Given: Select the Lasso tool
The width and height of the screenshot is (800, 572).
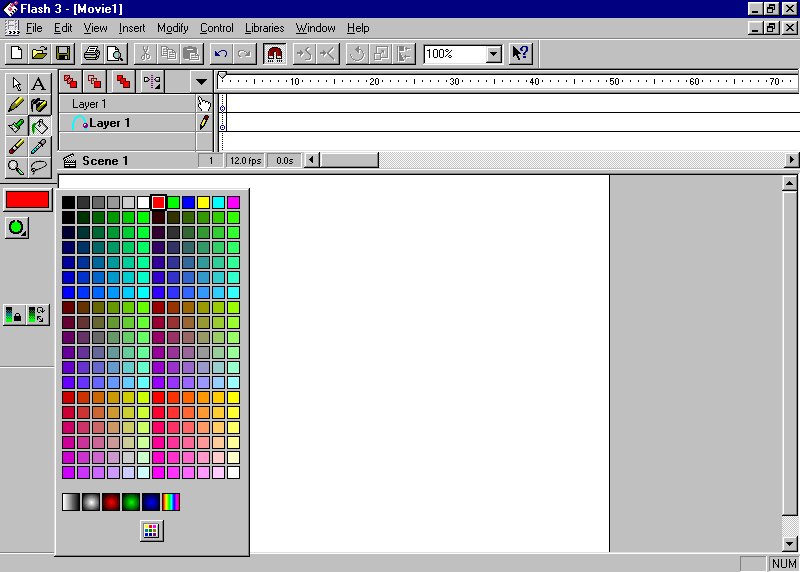Looking at the screenshot, I should click(39, 167).
